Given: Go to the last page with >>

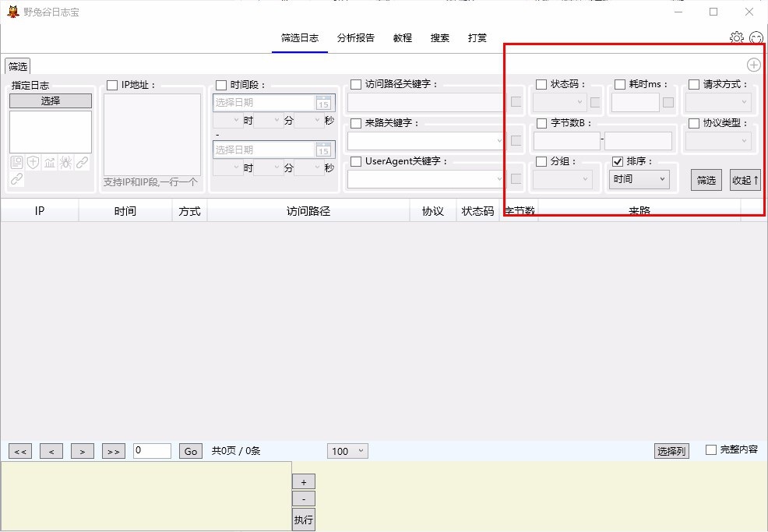Looking at the screenshot, I should coord(114,451).
